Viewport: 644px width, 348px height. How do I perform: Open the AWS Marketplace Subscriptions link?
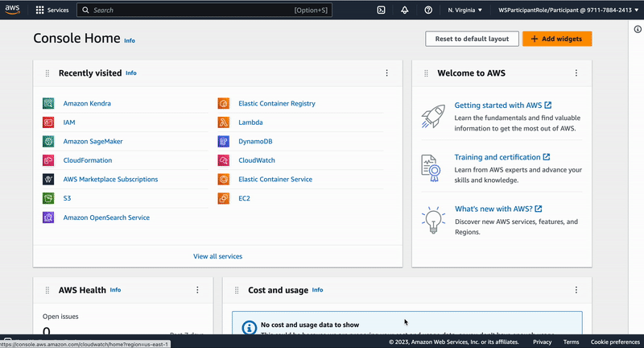(x=110, y=179)
